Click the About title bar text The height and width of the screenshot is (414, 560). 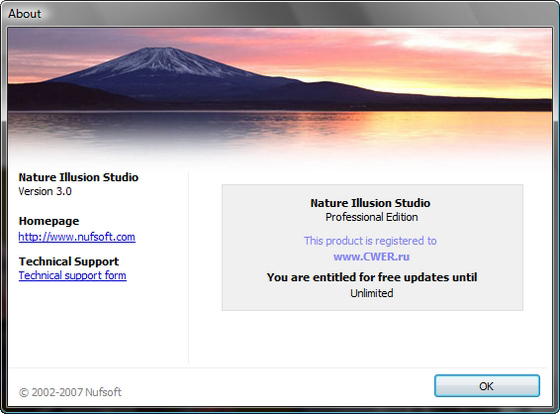(24, 14)
